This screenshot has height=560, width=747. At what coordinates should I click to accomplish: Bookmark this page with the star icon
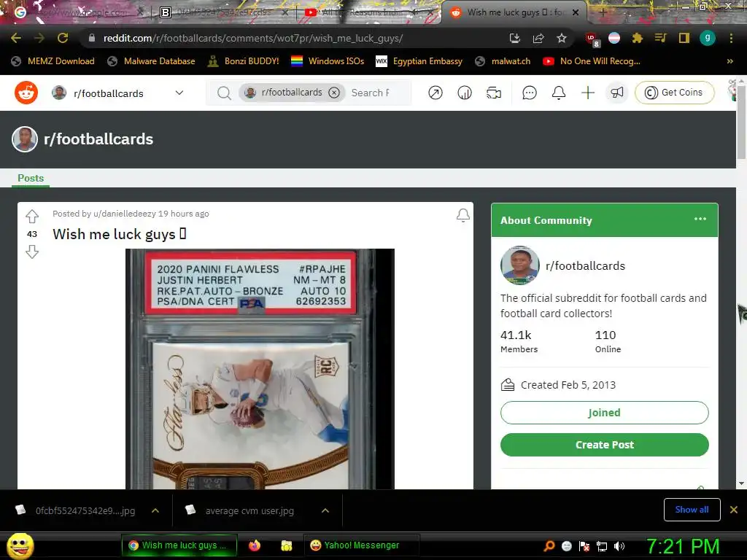562,38
